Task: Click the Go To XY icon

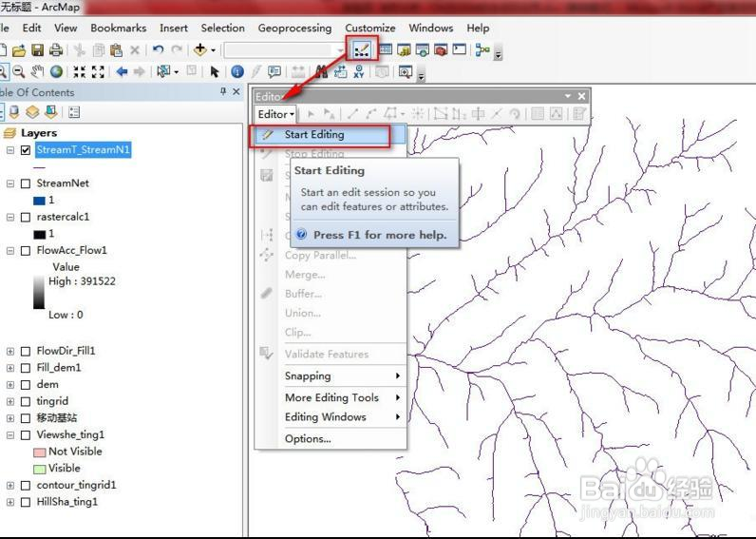Action: point(359,72)
